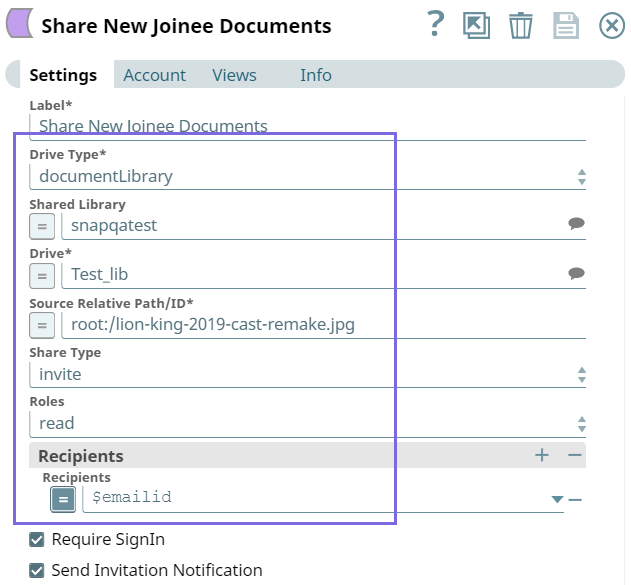
Task: Open the Views tab
Action: click(234, 75)
